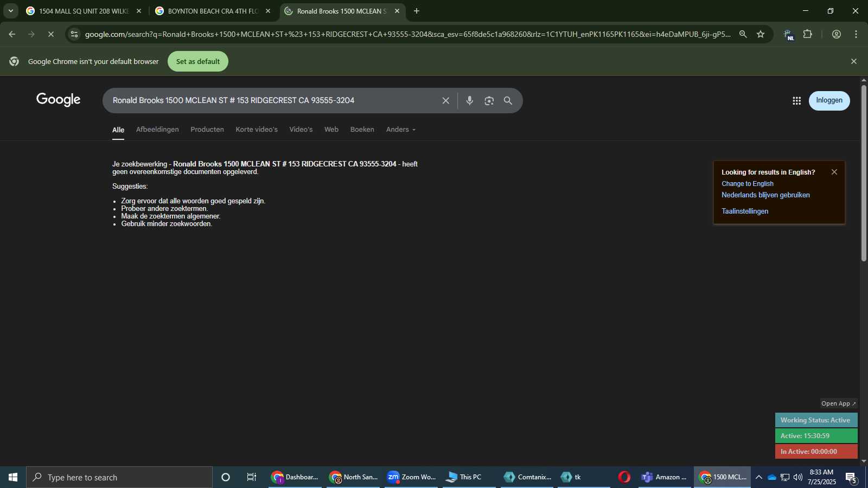Click the Inloggen sign-in button
The width and height of the screenshot is (868, 488).
[x=829, y=100]
